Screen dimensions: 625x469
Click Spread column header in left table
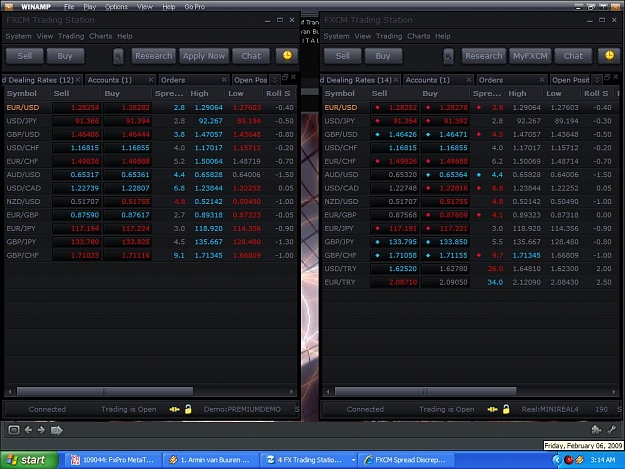point(169,94)
